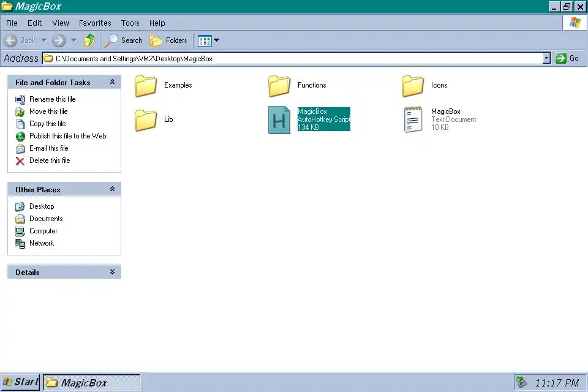Click the green Go arrow button
The image size is (588, 392).
pos(560,58)
